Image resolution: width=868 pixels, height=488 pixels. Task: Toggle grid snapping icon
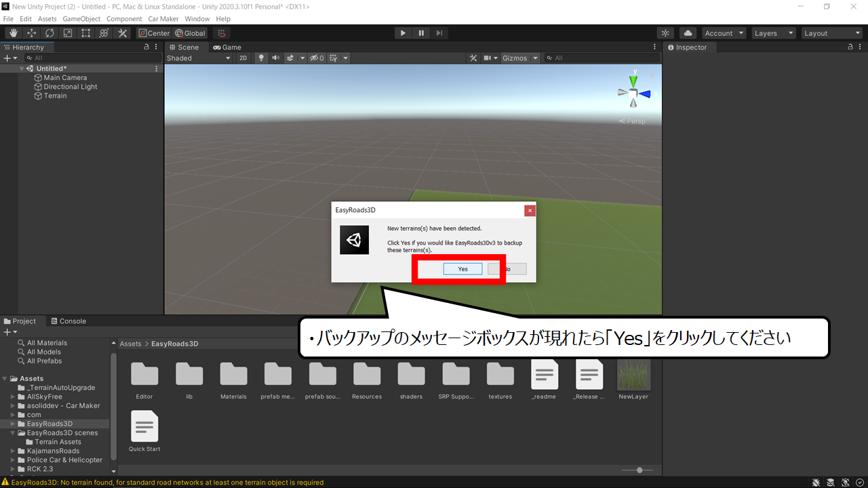click(x=221, y=33)
